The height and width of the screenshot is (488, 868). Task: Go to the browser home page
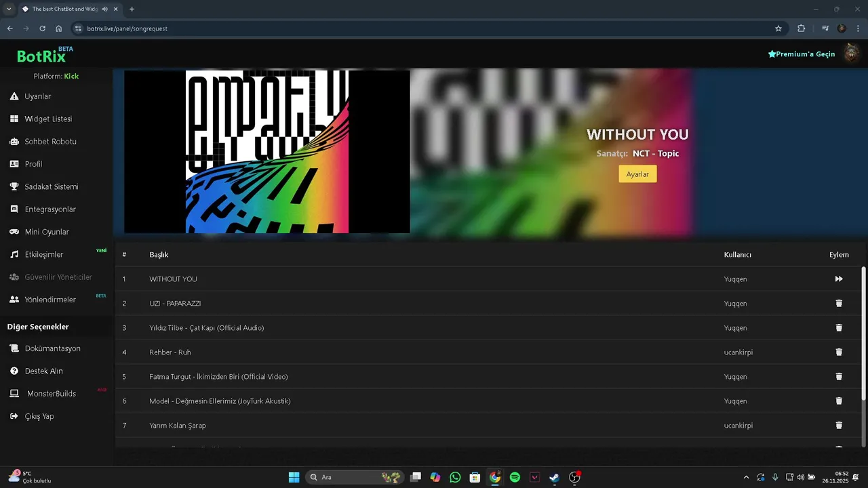tap(59, 28)
